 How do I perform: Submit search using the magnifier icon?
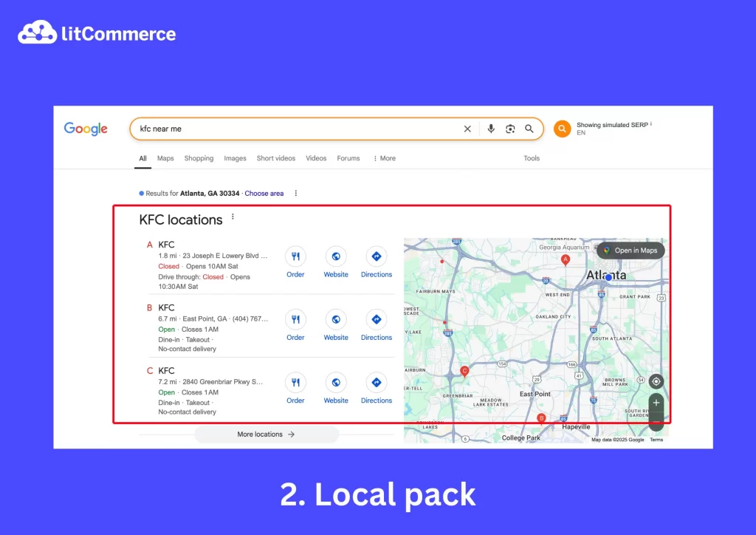coord(529,129)
